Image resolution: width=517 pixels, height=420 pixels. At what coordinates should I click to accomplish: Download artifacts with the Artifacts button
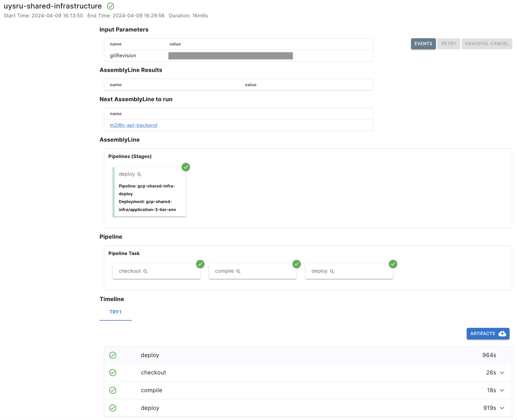[x=488, y=334]
